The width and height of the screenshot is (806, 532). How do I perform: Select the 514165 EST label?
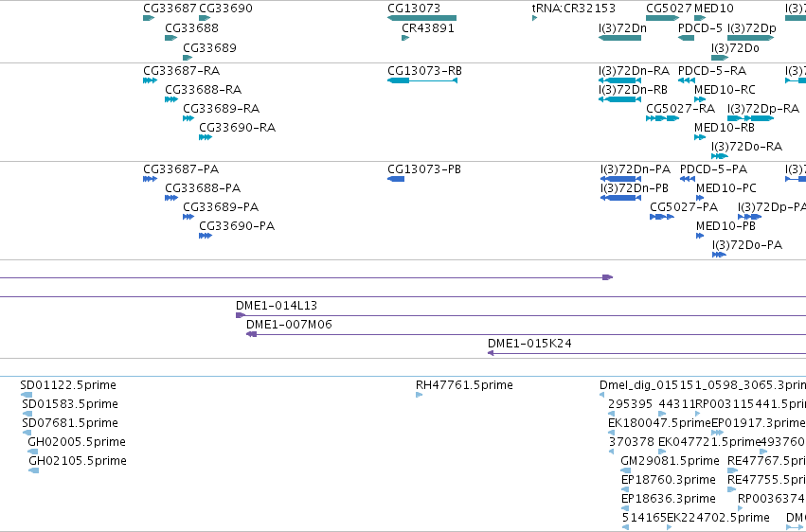tap(644, 518)
